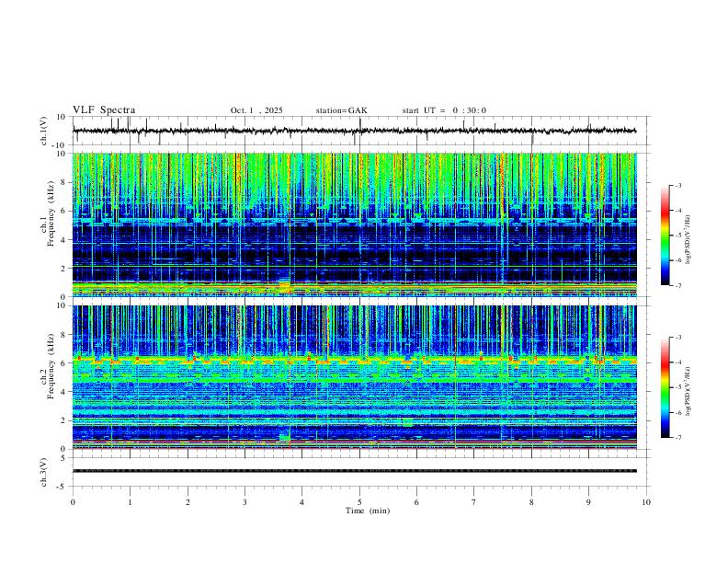Click the time axis tick label "4"
This screenshot has height=563, width=728.
click(302, 502)
